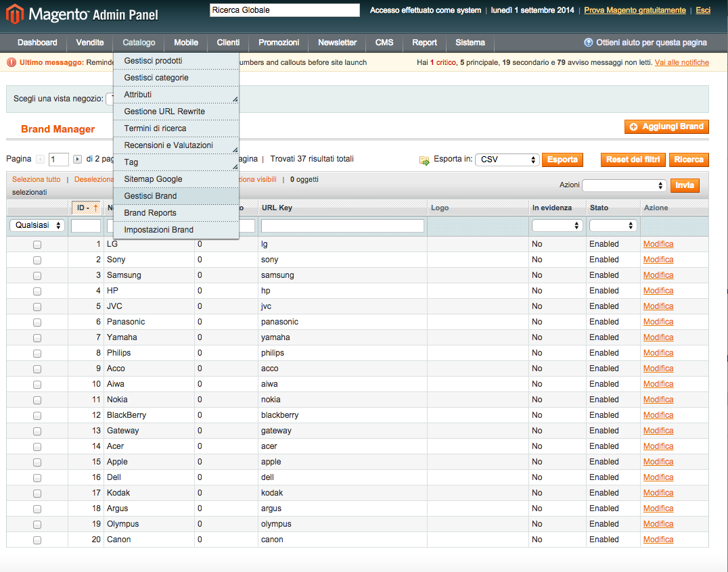The width and height of the screenshot is (728, 572).
Task: Click the Magento logo icon
Action: coord(15,14)
